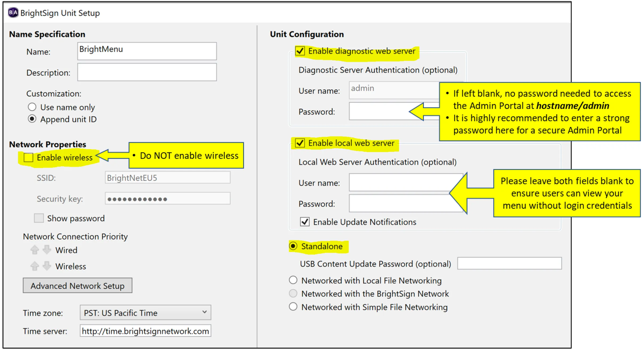Click the 'Unit Configuration' heading
Screen dimensions: 644x351
307,34
